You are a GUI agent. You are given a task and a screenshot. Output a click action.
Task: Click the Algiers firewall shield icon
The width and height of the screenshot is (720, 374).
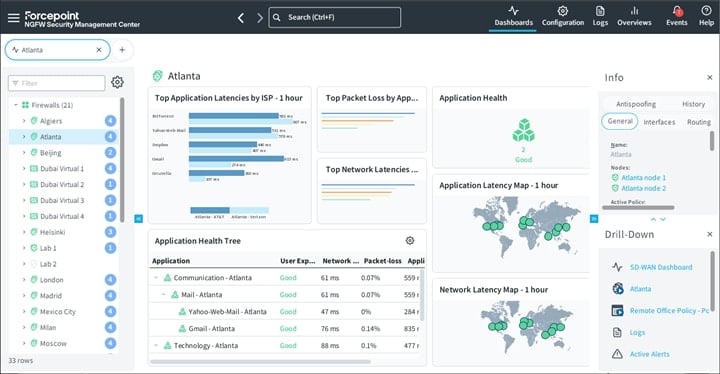click(34, 121)
